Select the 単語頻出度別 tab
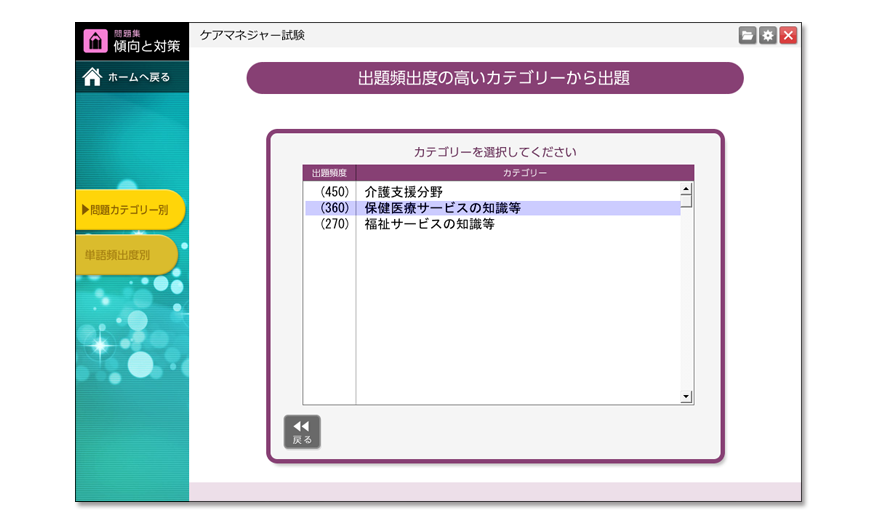This screenshot has height=530, width=880. coord(126,255)
